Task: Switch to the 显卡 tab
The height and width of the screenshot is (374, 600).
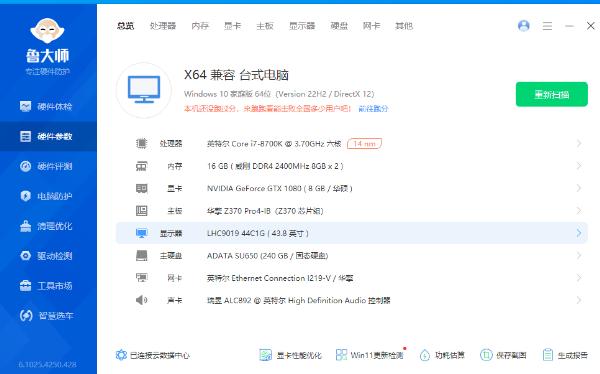Action: point(232,26)
